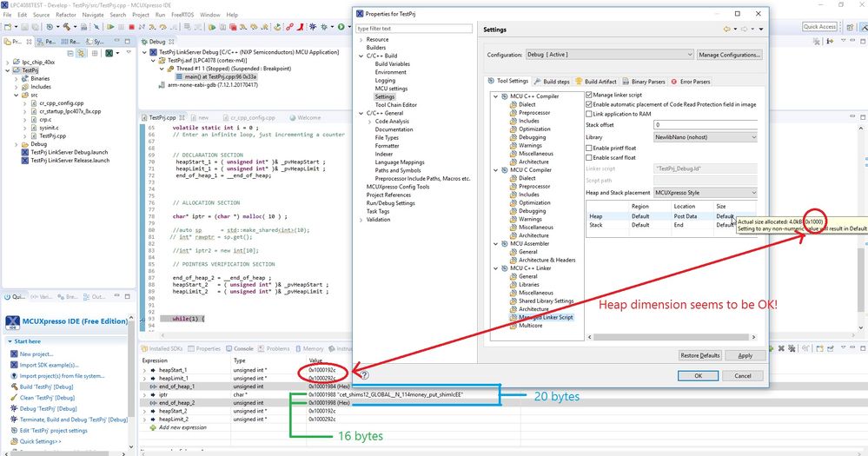Enable scanf float checkbox

click(x=589, y=157)
